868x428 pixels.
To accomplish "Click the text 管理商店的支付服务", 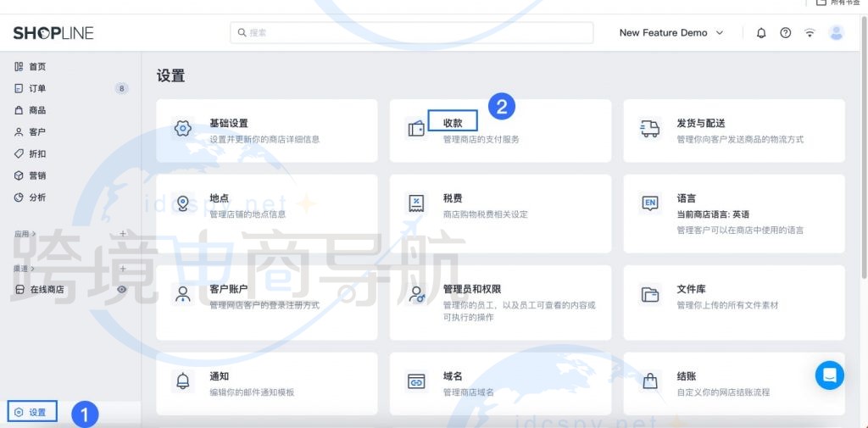I will [481, 140].
